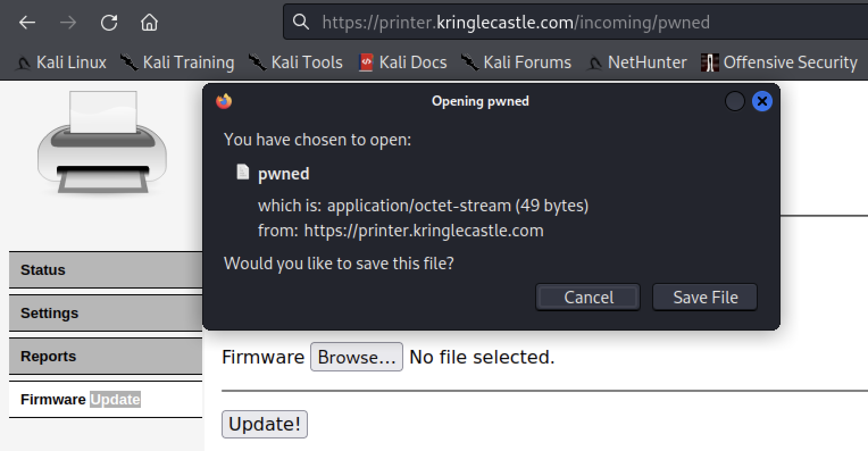Click the forward navigation arrow
The height and width of the screenshot is (451, 868).
tap(68, 22)
